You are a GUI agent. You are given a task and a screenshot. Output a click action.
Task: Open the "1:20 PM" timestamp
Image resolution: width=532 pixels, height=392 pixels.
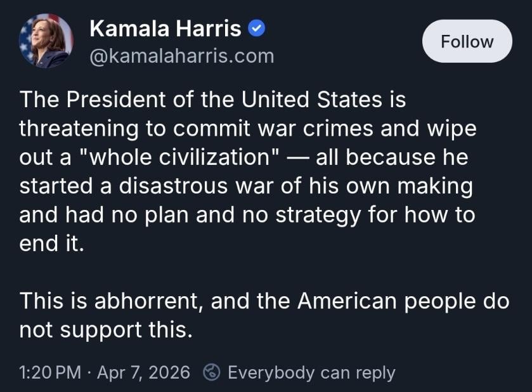pos(50,372)
